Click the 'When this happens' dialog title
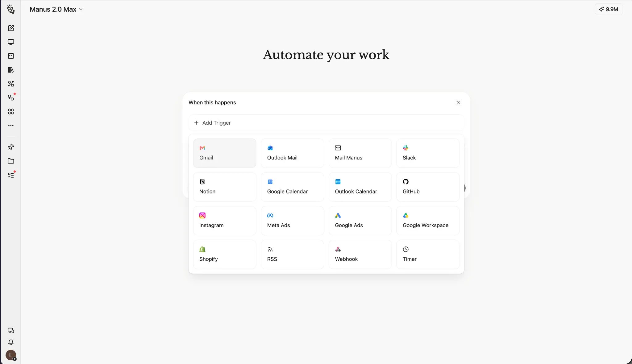The image size is (632, 364). [212, 102]
